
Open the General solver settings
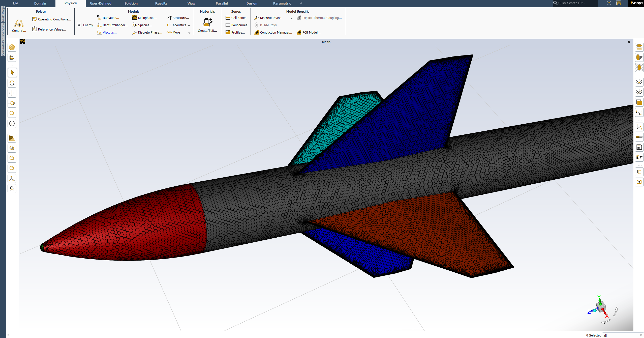[x=19, y=25]
